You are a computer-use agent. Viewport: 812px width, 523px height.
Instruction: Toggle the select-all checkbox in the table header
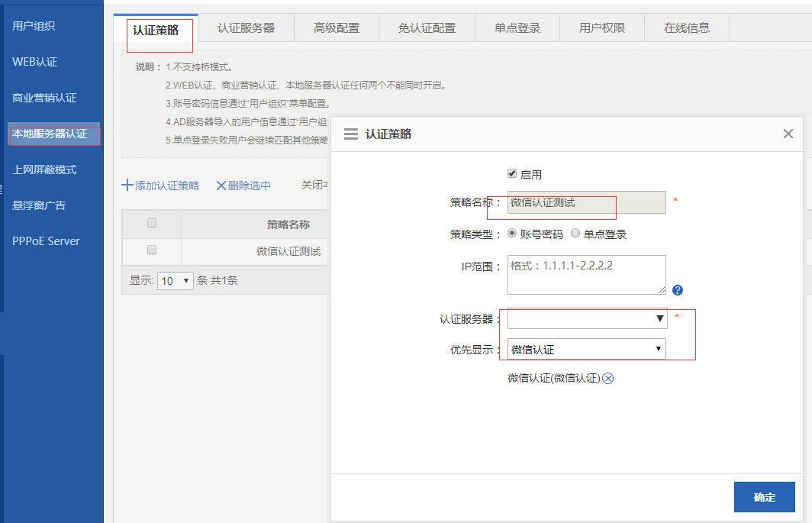click(152, 223)
